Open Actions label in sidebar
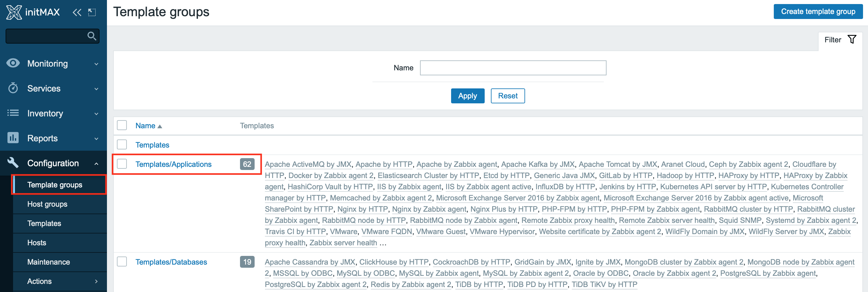 39,281
